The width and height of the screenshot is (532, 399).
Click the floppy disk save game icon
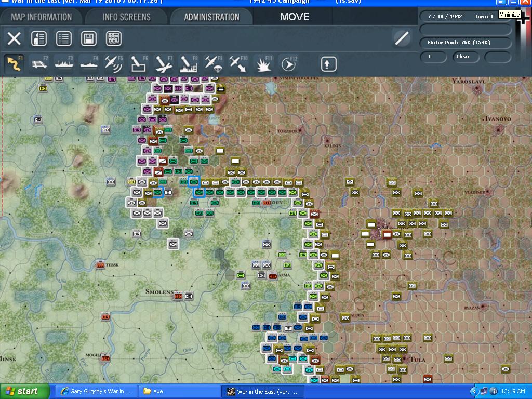[88, 38]
